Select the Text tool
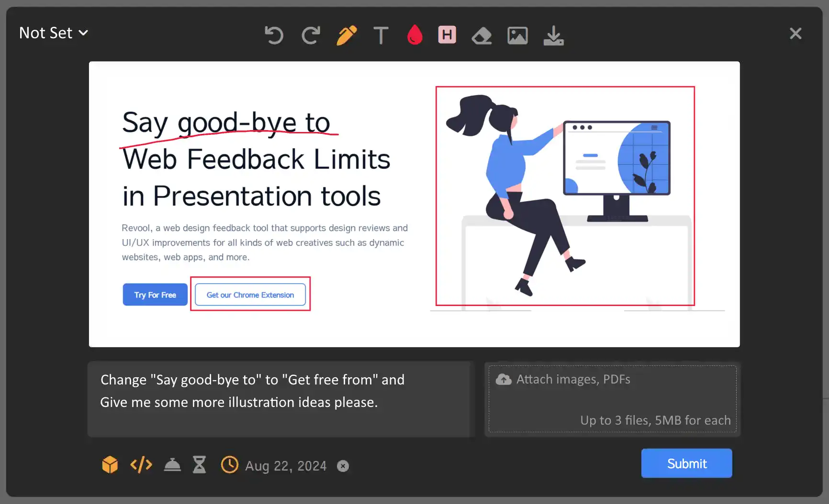Screen dimensions: 829x504 click(381, 35)
